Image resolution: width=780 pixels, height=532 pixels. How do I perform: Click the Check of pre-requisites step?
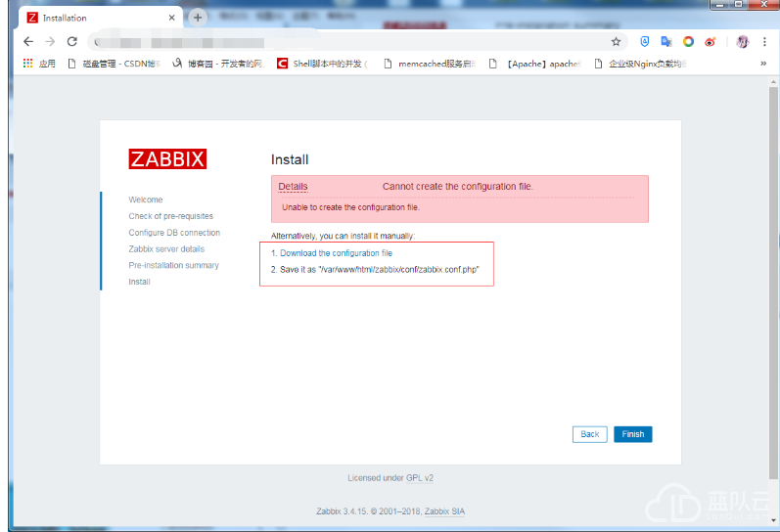click(x=170, y=216)
